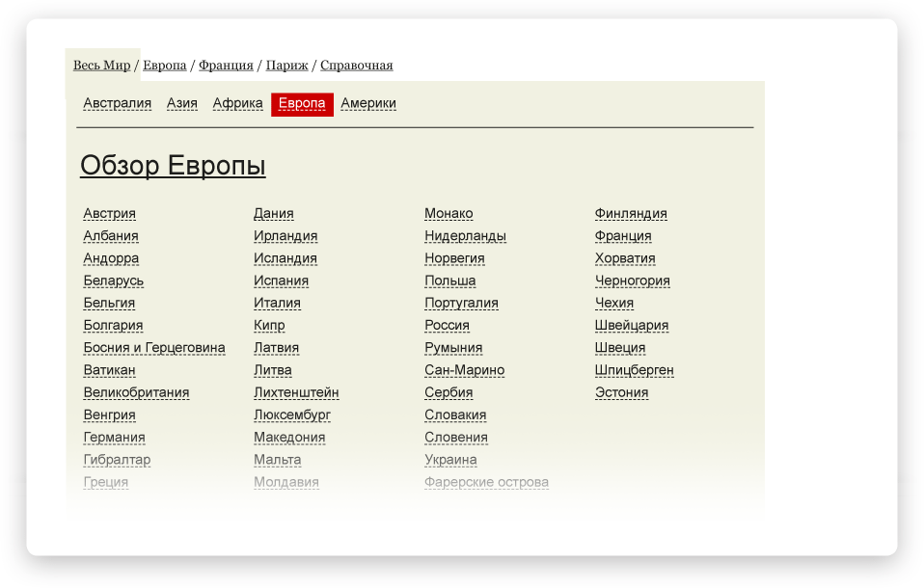
Task: Open the Обзор Европы heading link
Action: 173,166
